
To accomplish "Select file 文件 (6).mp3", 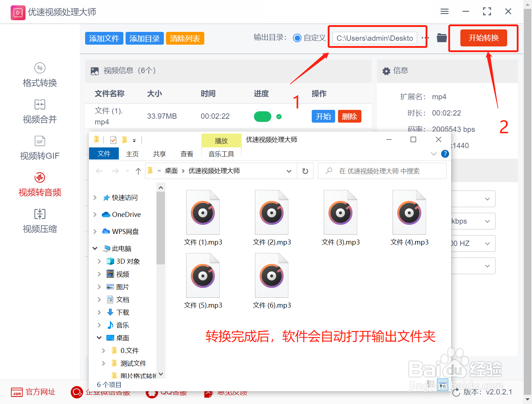I will (x=272, y=281).
